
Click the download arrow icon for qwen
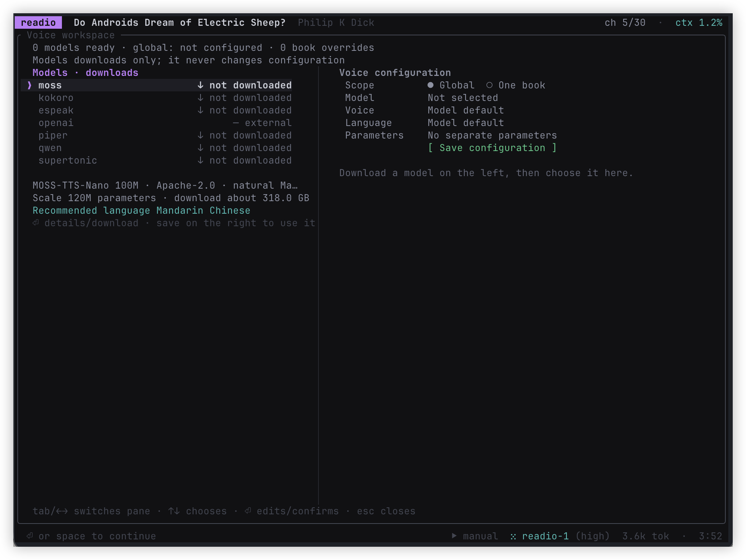[x=200, y=148]
